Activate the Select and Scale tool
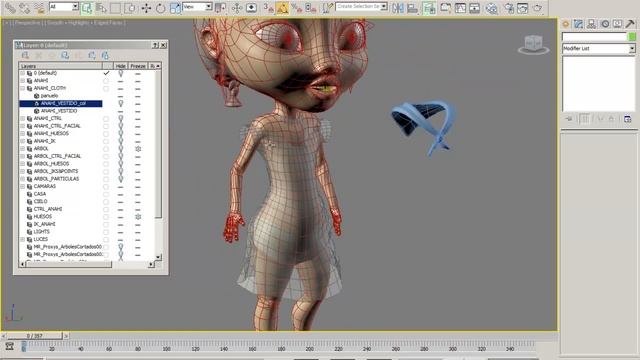The height and width of the screenshot is (360, 640). [175, 7]
